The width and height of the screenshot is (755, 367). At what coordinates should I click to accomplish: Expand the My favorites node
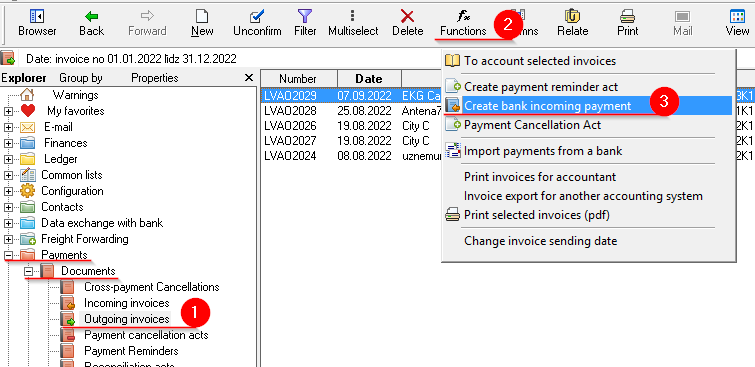click(8, 111)
